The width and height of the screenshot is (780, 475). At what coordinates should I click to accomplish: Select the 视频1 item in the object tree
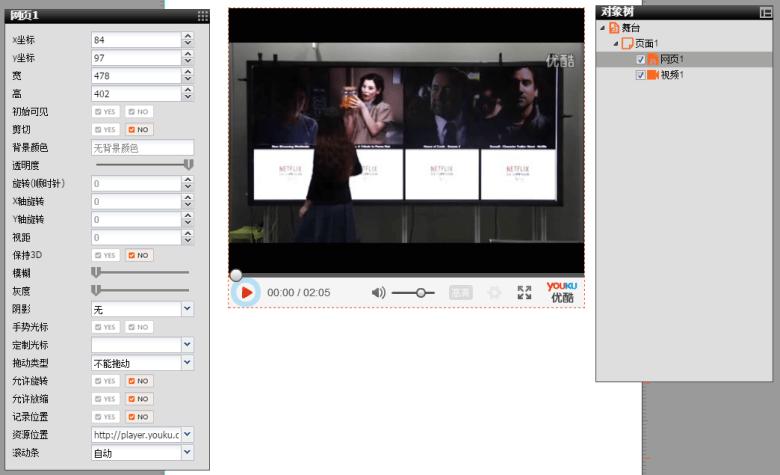pyautogui.click(x=671, y=75)
